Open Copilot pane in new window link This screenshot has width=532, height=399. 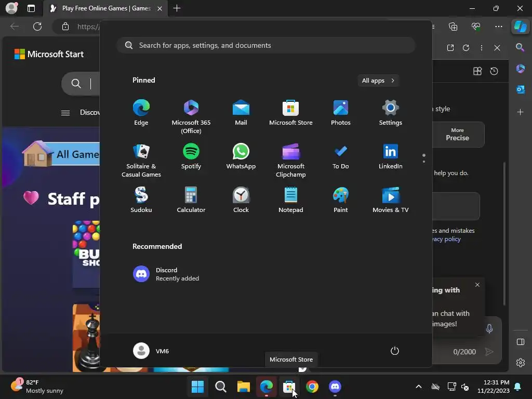pos(450,48)
